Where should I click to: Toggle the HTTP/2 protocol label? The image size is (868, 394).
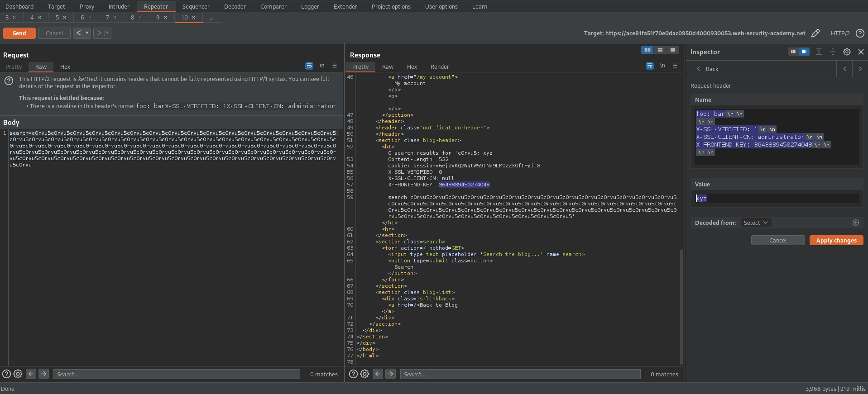[840, 33]
